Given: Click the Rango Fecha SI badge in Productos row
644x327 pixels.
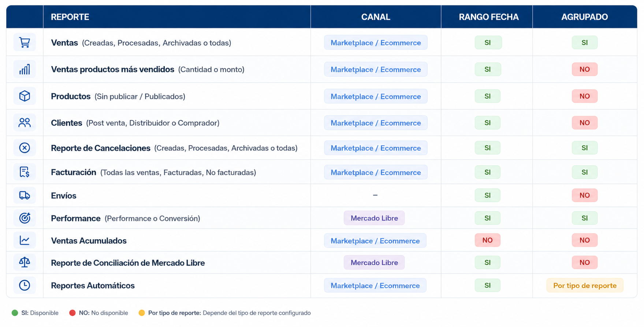Looking at the screenshot, I should click(487, 96).
